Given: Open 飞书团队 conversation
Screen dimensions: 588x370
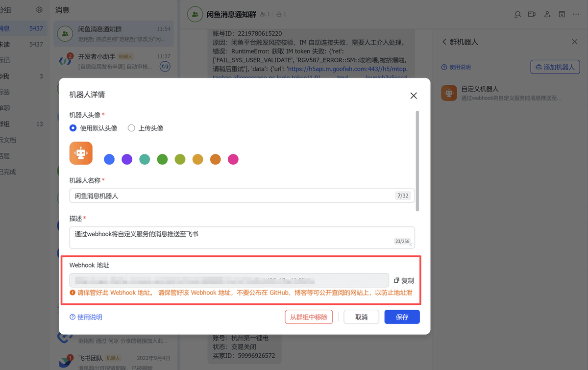Looking at the screenshot, I should (114, 362).
